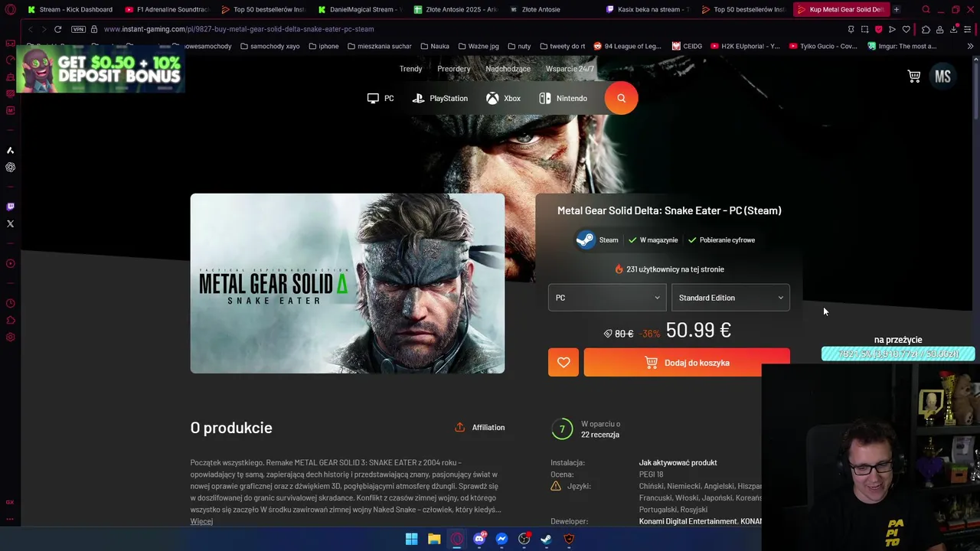Viewport: 980px width, 551px height.
Task: Select the PC platform in navigation
Action: click(381, 98)
